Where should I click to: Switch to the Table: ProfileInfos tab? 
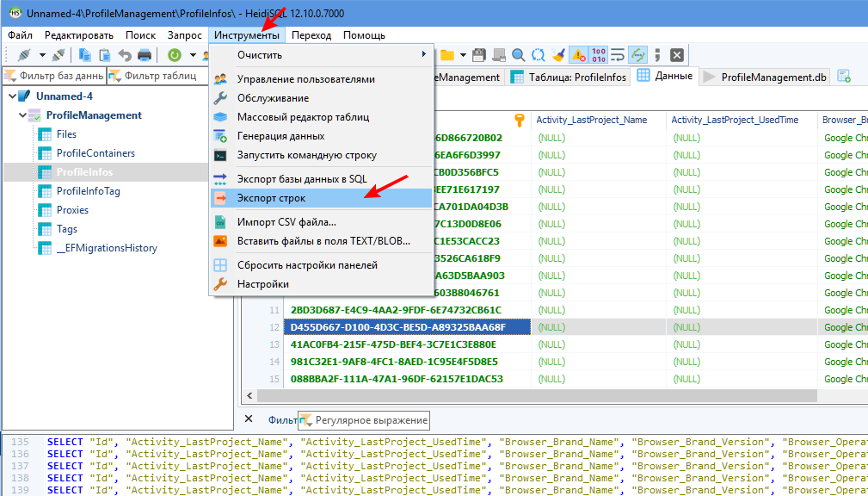(569, 77)
